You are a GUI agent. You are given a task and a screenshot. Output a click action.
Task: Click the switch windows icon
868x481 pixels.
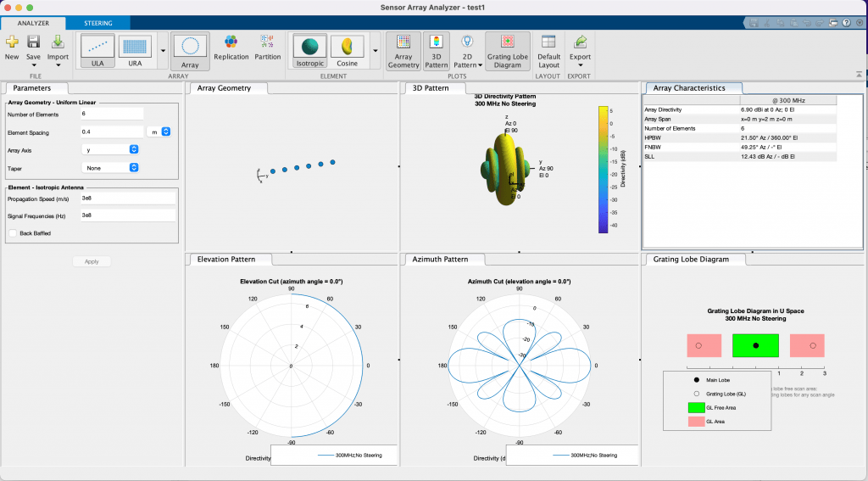tap(833, 23)
